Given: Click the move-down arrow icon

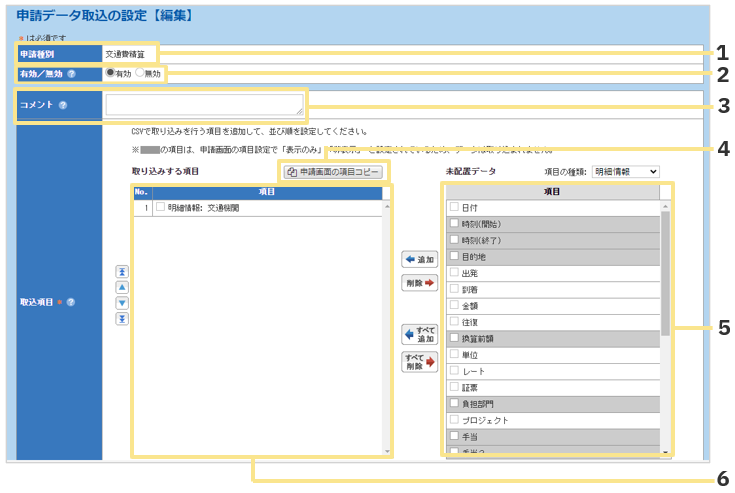Looking at the screenshot, I should pyautogui.click(x=122, y=303).
